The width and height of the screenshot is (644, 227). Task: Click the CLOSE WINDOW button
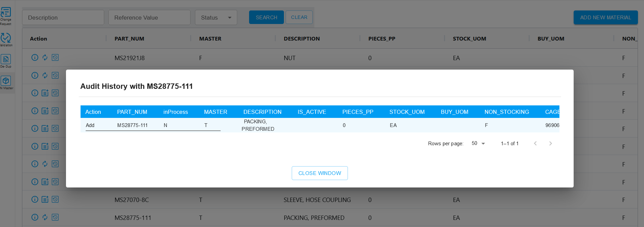tap(320, 173)
